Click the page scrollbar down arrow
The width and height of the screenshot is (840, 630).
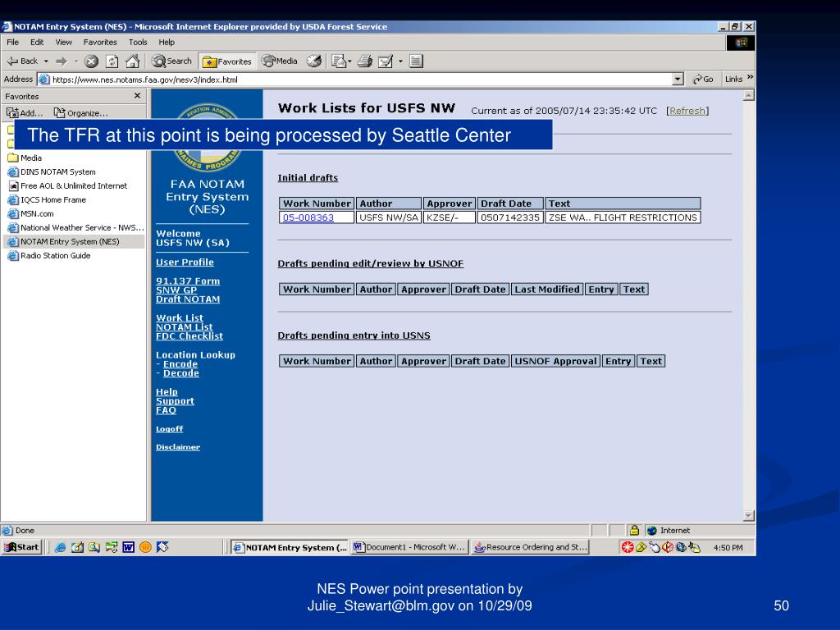coord(749,516)
